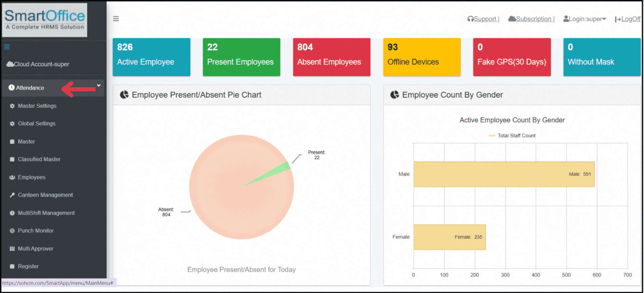The width and height of the screenshot is (644, 293).
Task: Open the Absent Employees card
Action: click(332, 57)
